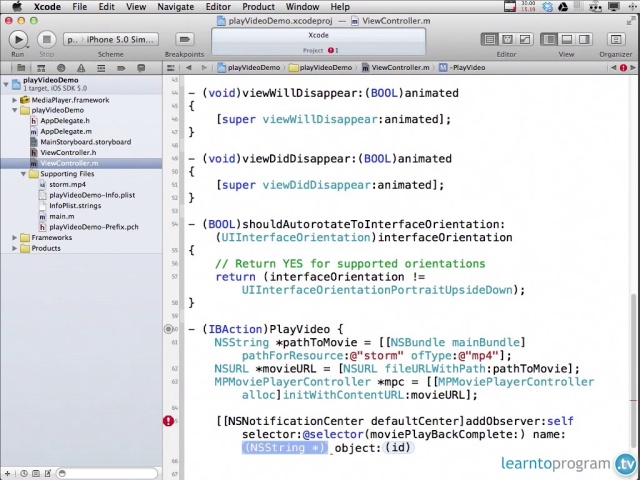Open the Product menu
Viewport: 640px width, 480px height.
pyautogui.click(x=258, y=7)
